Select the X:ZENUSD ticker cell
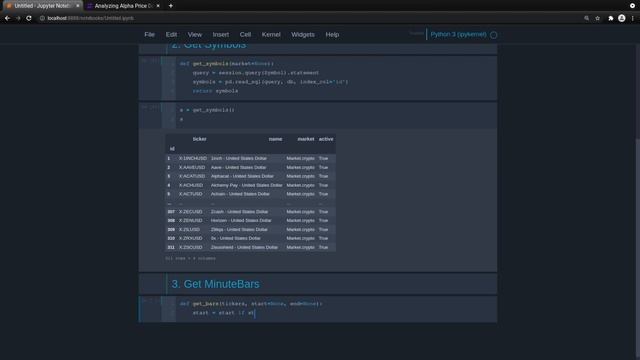Image resolution: width=640 pixels, height=360 pixels. coord(191,220)
